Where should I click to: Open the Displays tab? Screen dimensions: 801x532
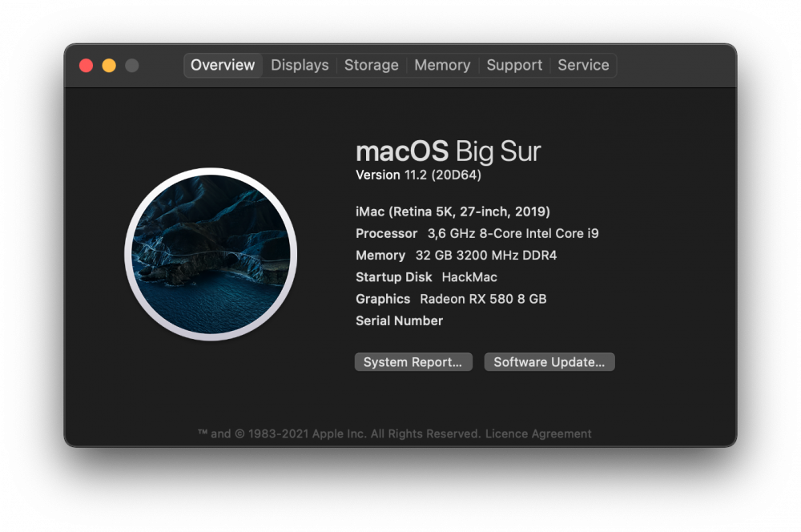tap(300, 66)
